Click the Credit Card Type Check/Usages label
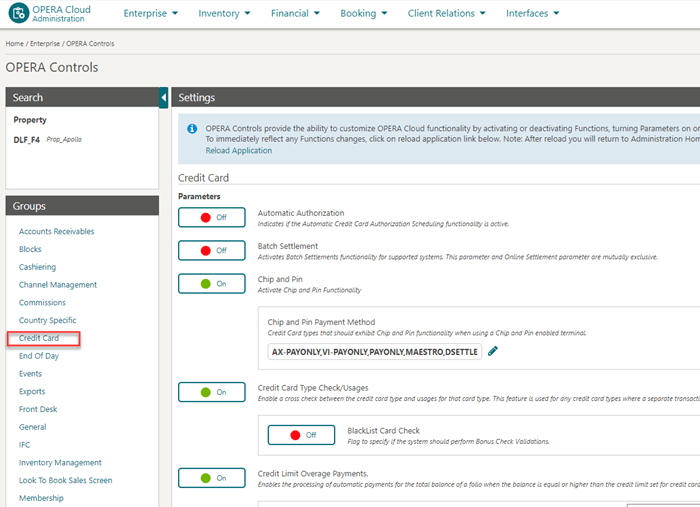700x507 pixels. (x=312, y=388)
